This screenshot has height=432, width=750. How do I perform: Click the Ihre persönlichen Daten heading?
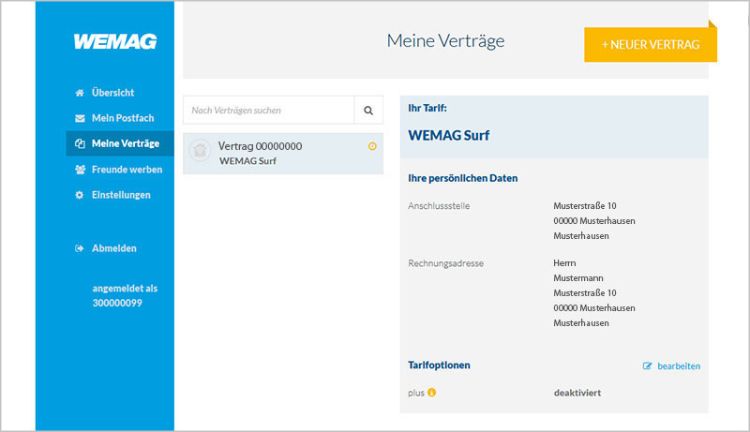click(463, 178)
